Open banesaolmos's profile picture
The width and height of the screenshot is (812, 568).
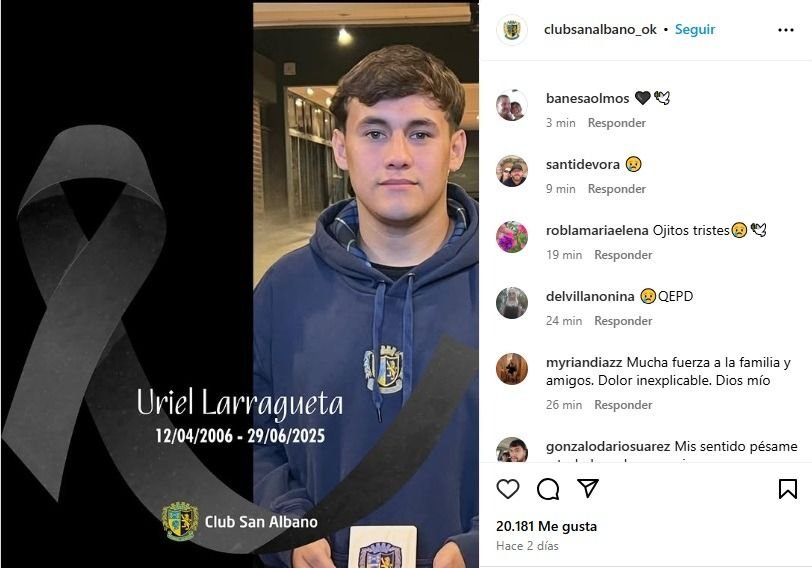(512, 105)
